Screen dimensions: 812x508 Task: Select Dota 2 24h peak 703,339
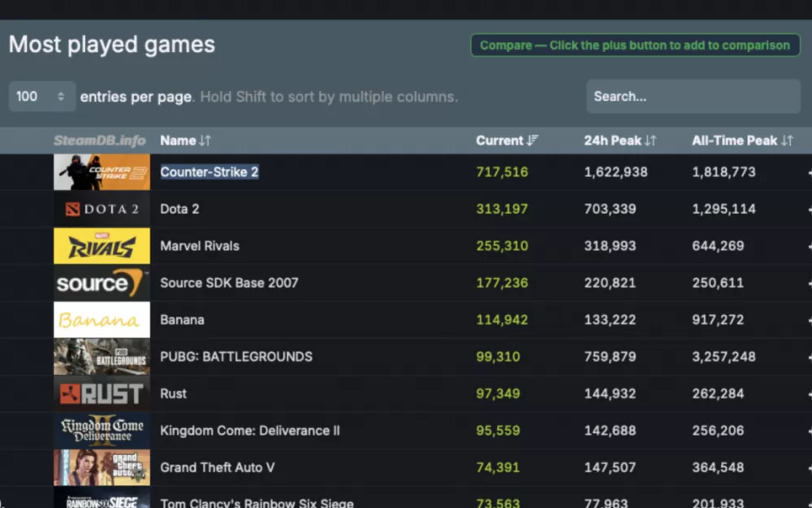pyautogui.click(x=610, y=209)
